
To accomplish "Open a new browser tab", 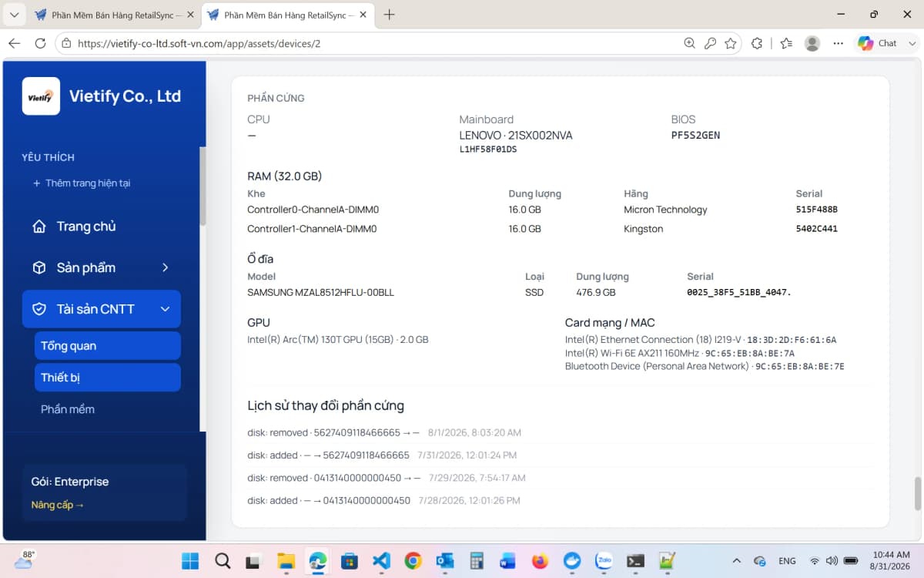I will pyautogui.click(x=390, y=15).
